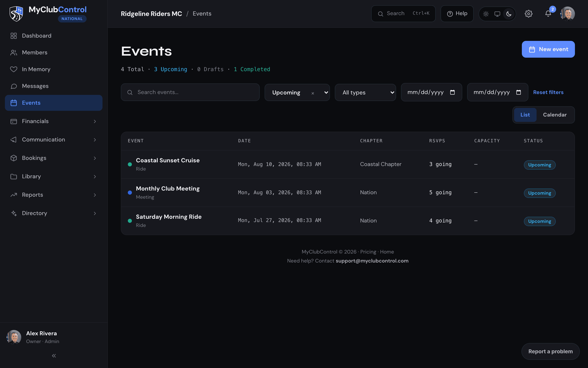Click the Library folder icon
This screenshot has height=368, width=588.
coord(14,176)
